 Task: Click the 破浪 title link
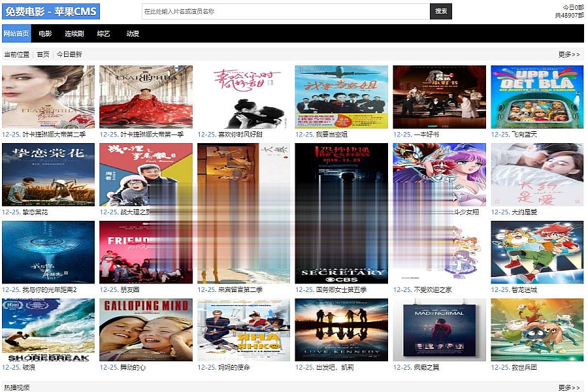[x=29, y=367]
